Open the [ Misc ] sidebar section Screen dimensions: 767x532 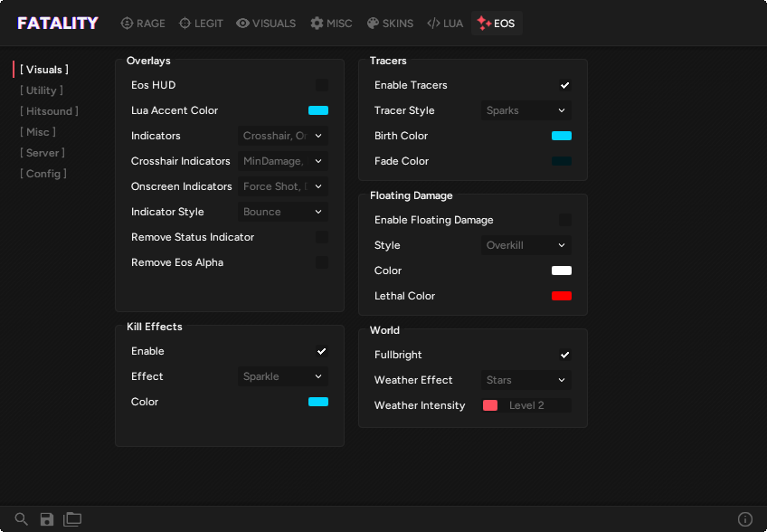tap(38, 132)
